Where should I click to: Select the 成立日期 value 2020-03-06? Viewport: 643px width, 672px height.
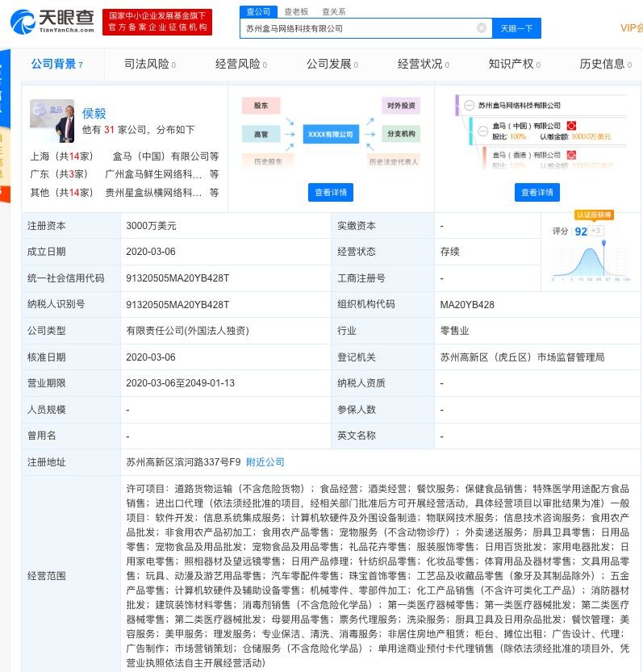150,252
